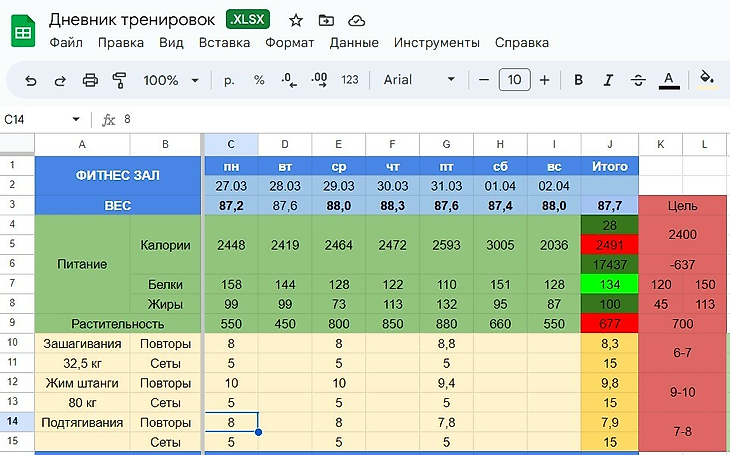Expand the Arial font dropdown
Screen dimensions: 730x455
[x=420, y=80]
